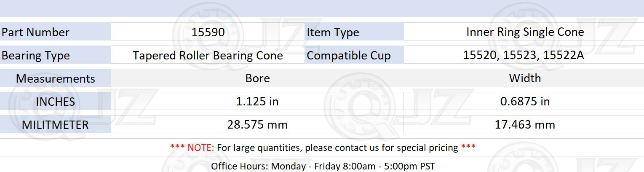Viewport: 644px width, 172px height.
Task: Select the width value 0.6875 in
Action: click(524, 102)
